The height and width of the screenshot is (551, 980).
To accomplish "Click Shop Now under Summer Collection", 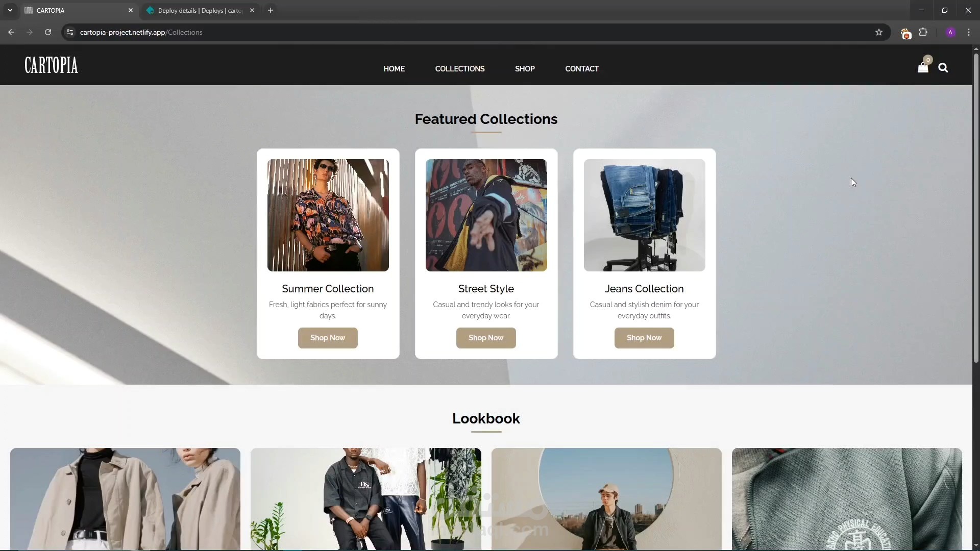I will point(327,338).
